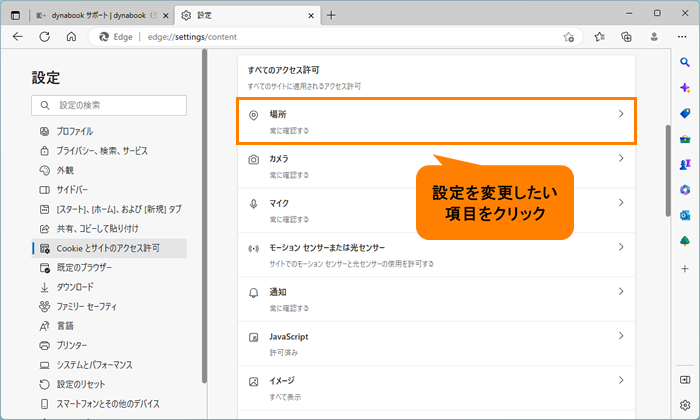This screenshot has width=700, height=420.
Task: Expand the カメラ permission row
Action: pyautogui.click(x=436, y=165)
